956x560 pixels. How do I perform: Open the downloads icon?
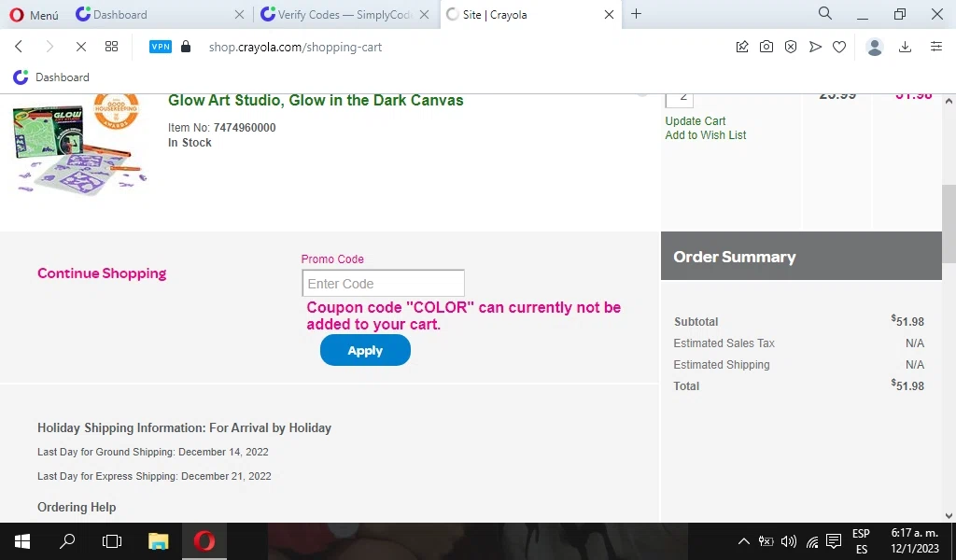pos(906,47)
